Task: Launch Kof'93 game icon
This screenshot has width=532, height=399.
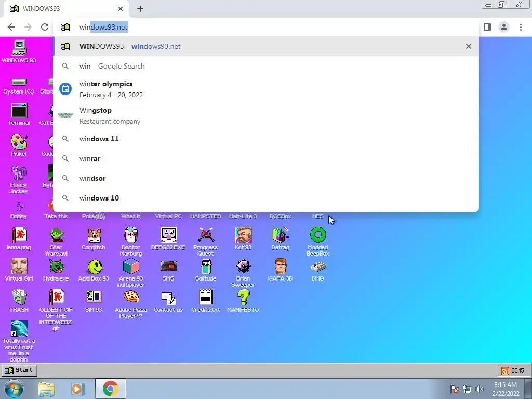Action: point(243,238)
